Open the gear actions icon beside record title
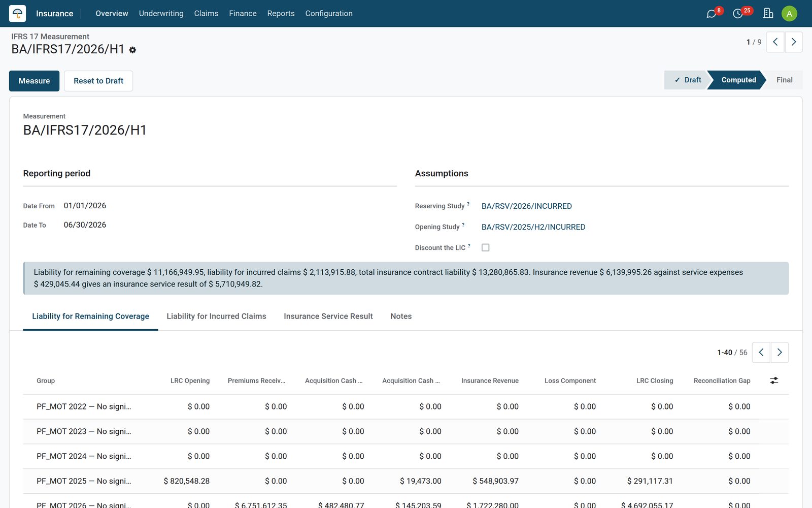The height and width of the screenshot is (508, 812). pyautogui.click(x=132, y=50)
